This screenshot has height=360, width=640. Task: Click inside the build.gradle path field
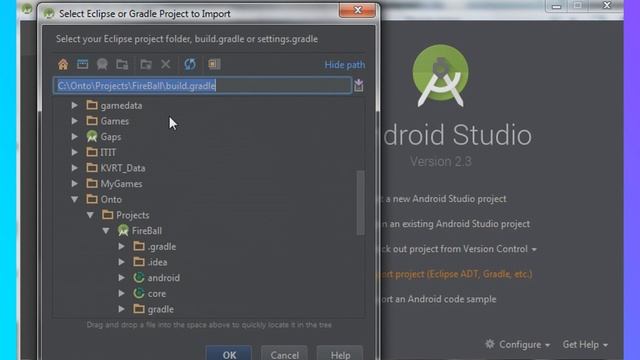[x=202, y=86]
